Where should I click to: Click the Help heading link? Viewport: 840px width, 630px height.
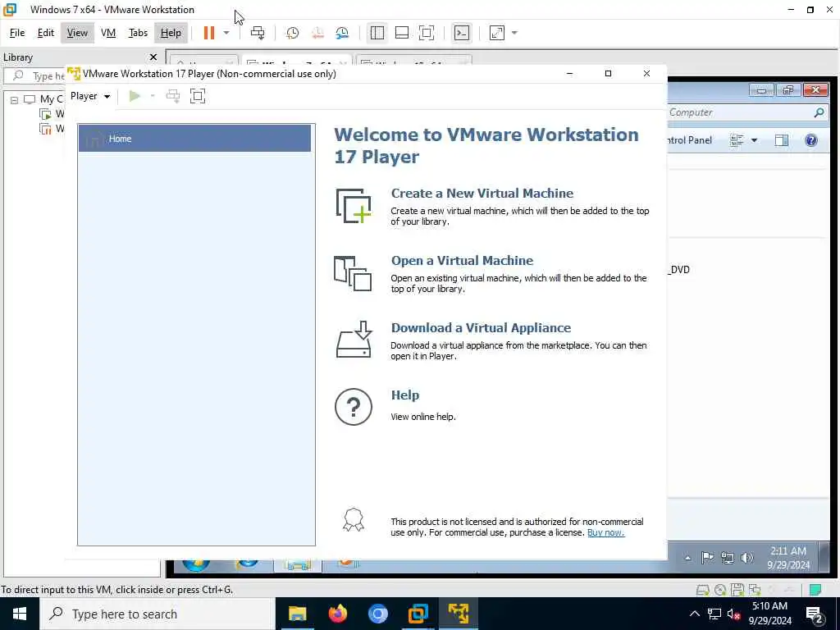pyautogui.click(x=405, y=395)
